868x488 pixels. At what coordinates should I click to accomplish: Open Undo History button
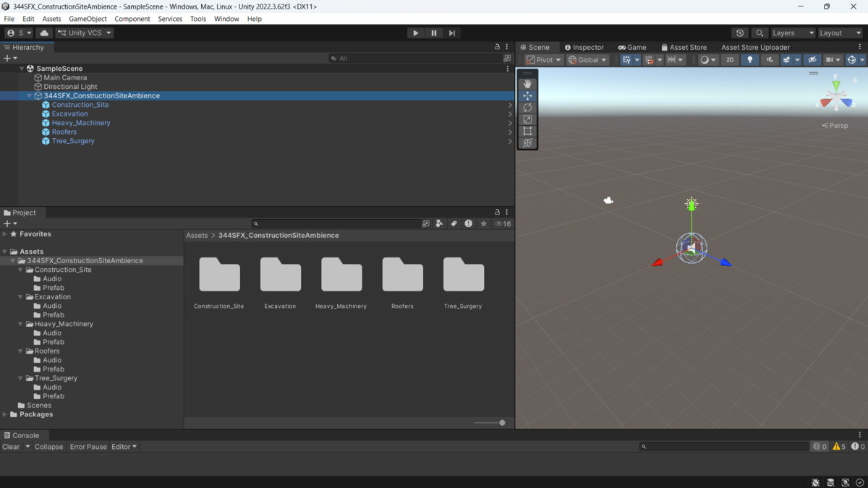(x=740, y=33)
